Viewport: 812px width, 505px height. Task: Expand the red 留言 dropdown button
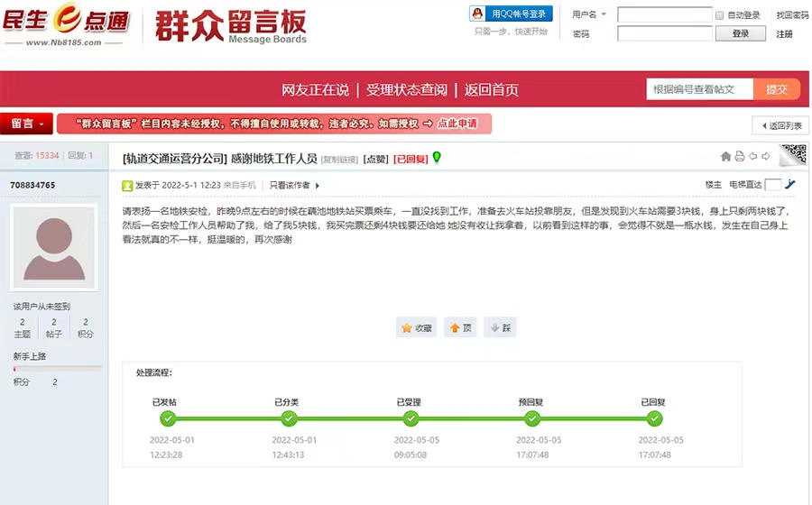(26, 124)
